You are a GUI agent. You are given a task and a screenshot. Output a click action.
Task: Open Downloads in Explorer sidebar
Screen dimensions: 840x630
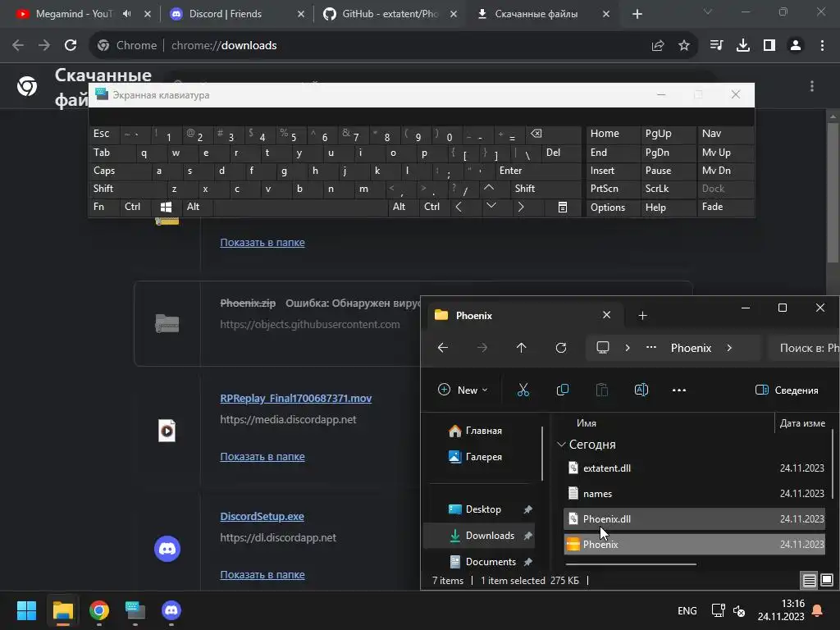click(481, 536)
